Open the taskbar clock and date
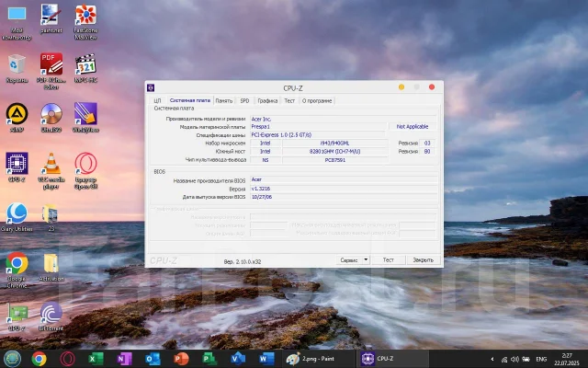The width and height of the screenshot is (588, 368). 567,359
